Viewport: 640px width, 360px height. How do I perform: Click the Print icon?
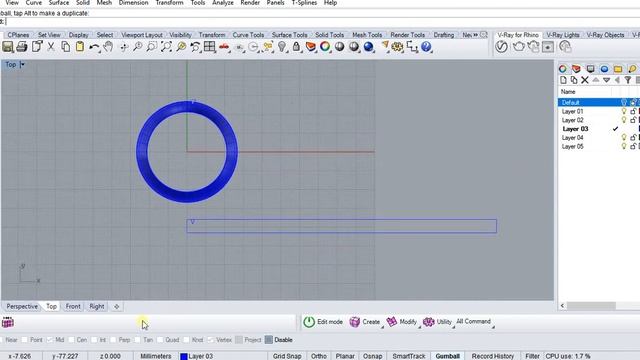pos(22,47)
